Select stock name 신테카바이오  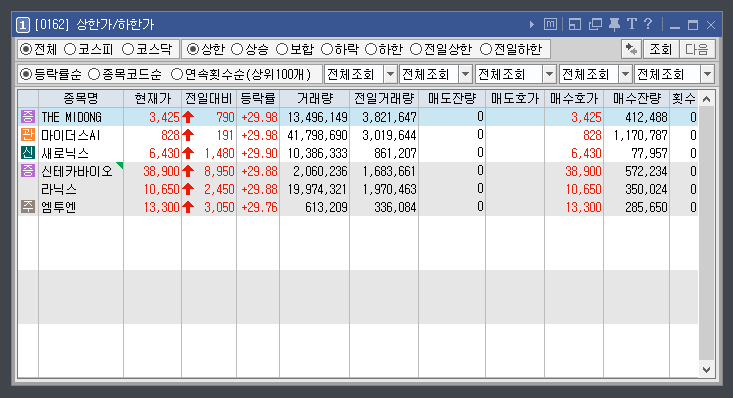pos(77,171)
